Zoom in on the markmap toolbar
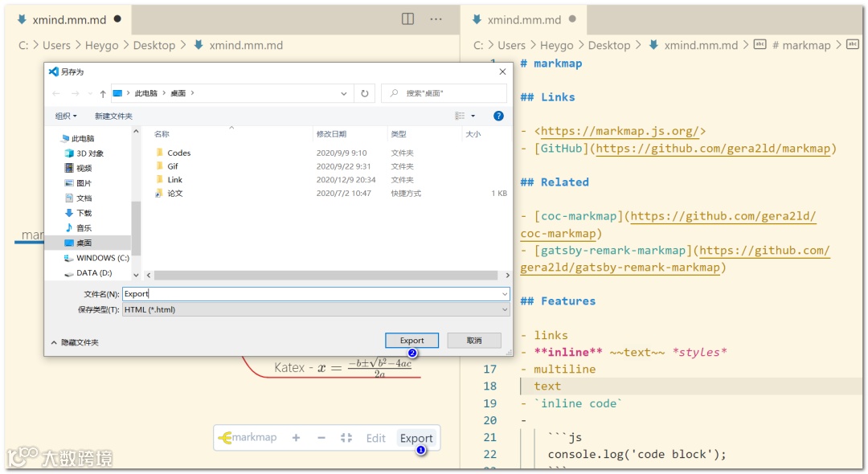The height and width of the screenshot is (474, 868). pos(296,438)
